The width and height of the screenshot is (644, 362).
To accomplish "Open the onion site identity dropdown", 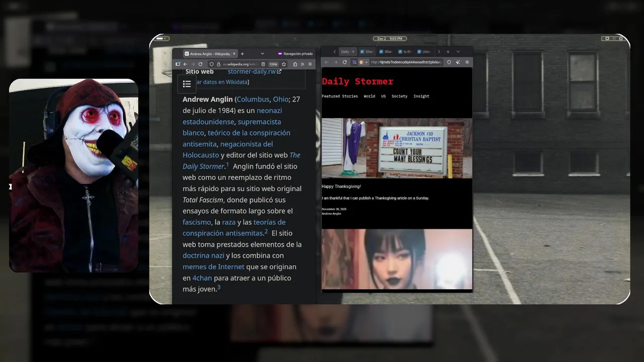I will coord(364,62).
